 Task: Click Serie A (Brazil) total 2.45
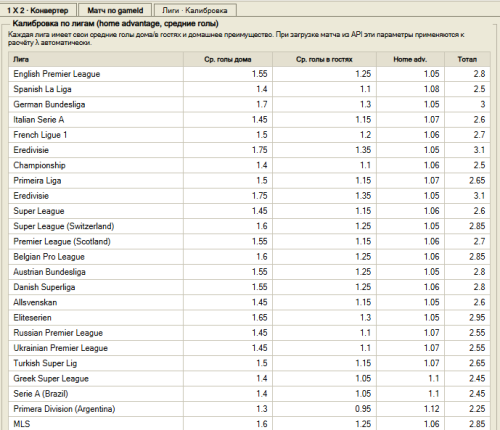(467, 394)
